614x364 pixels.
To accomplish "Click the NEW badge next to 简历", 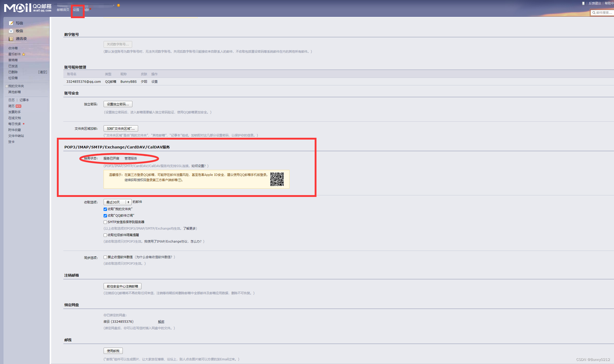I will (x=18, y=106).
